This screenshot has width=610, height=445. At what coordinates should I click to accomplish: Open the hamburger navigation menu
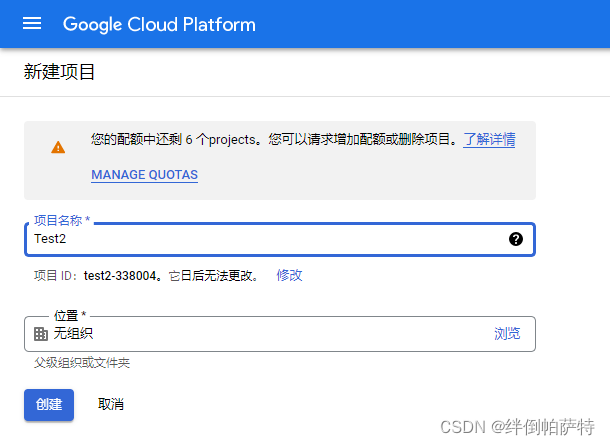click(x=32, y=24)
